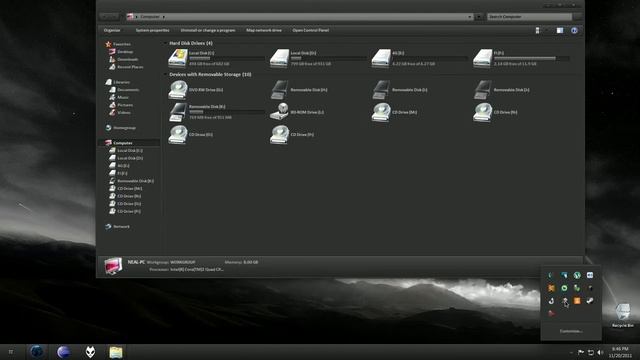Click the Steam icon in tray popup
Image resolution: width=640 pixels, height=360 pixels.
coord(590,301)
